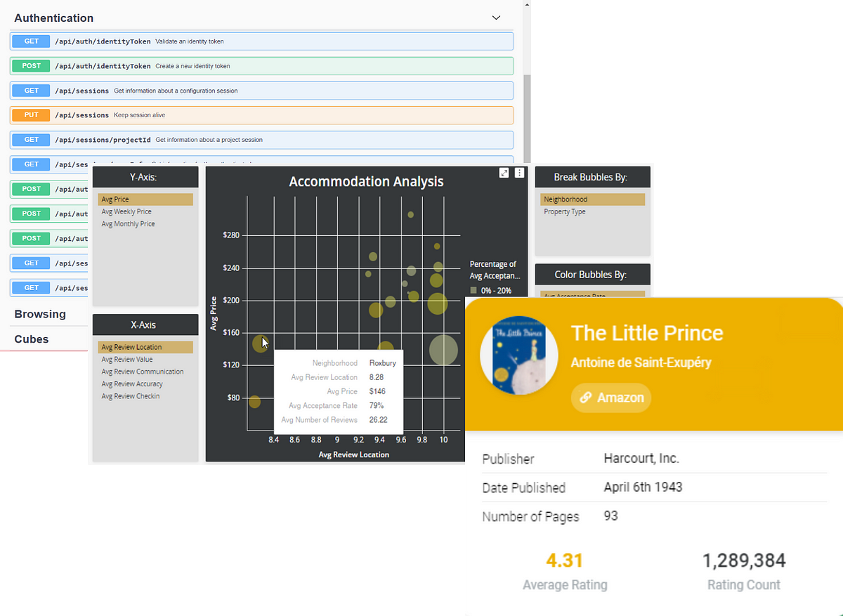The height and width of the screenshot is (616, 843).
Task: Collapse the Authentication section chevron
Action: pyautogui.click(x=496, y=18)
